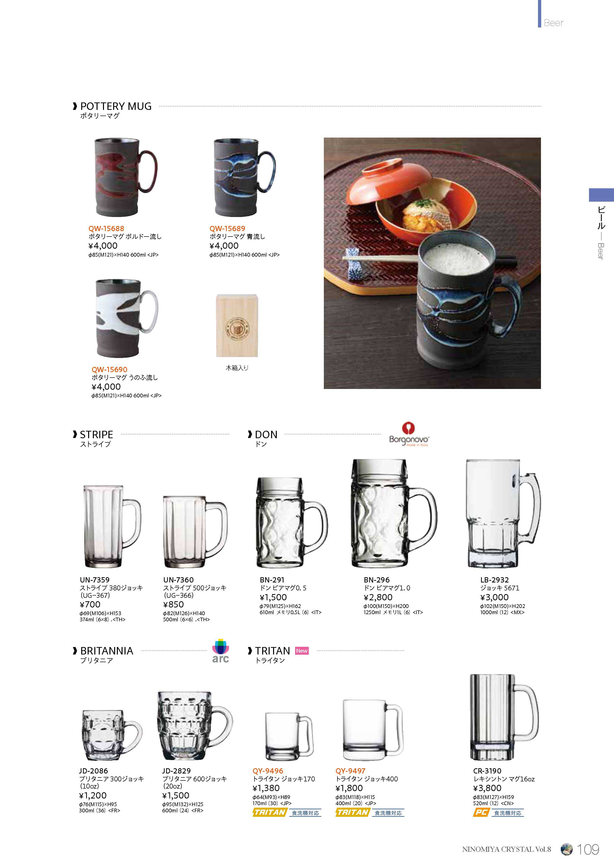This screenshot has width=614, height=868.
Task: Open product code QW-15689
Action: point(227,228)
